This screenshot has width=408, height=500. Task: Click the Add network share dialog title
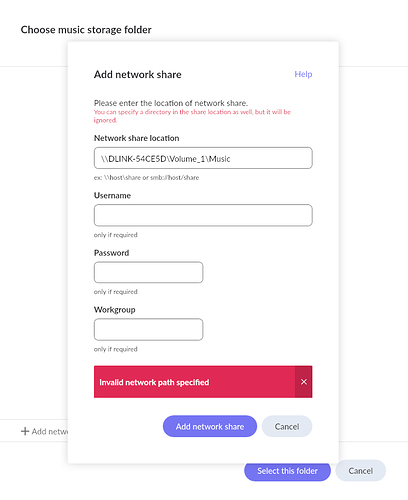[x=138, y=74]
